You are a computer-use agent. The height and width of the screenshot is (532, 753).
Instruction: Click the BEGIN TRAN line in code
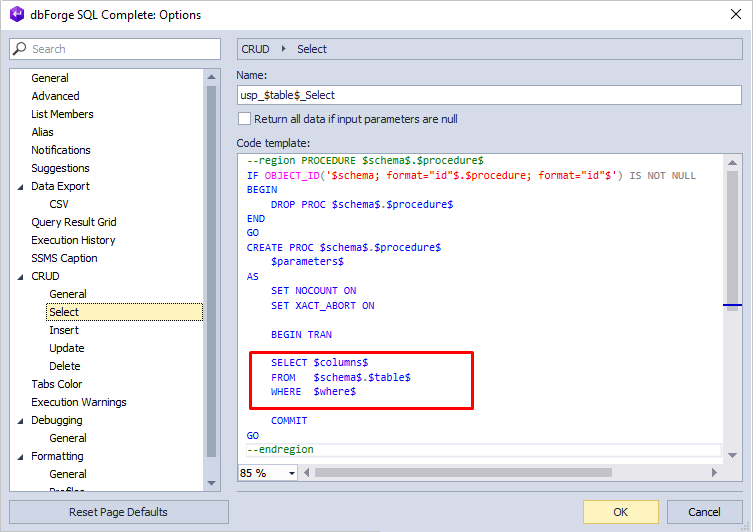coord(301,335)
